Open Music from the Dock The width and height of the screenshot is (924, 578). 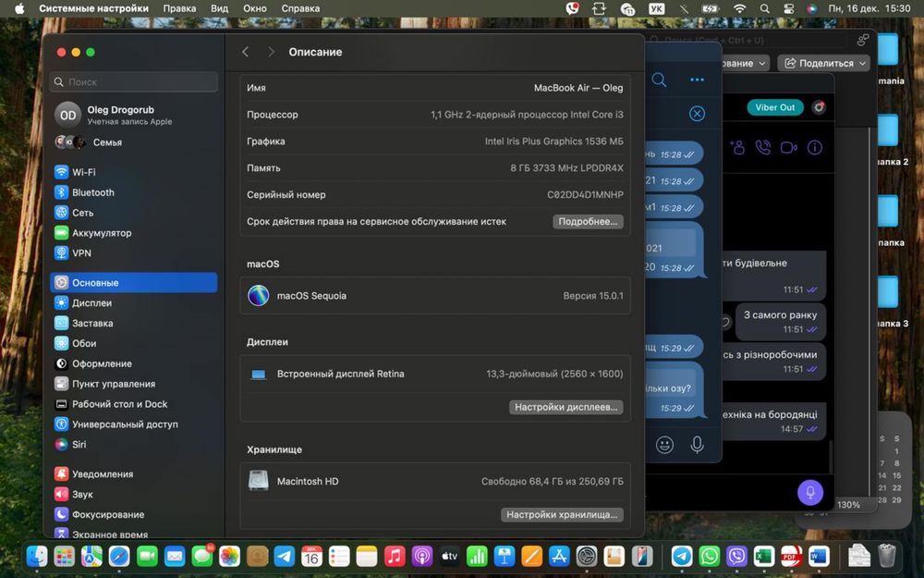click(395, 556)
